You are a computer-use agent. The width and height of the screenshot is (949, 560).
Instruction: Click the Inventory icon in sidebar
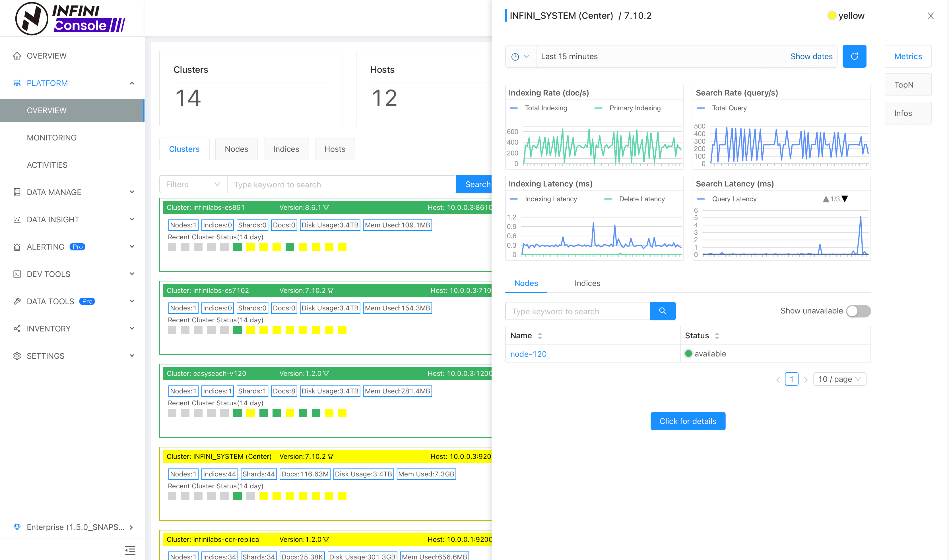click(17, 329)
